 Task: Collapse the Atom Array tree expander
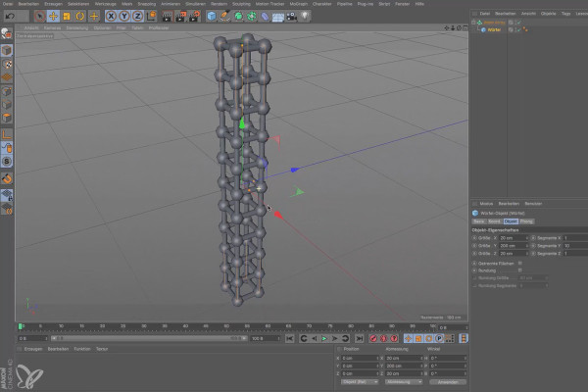473,23
